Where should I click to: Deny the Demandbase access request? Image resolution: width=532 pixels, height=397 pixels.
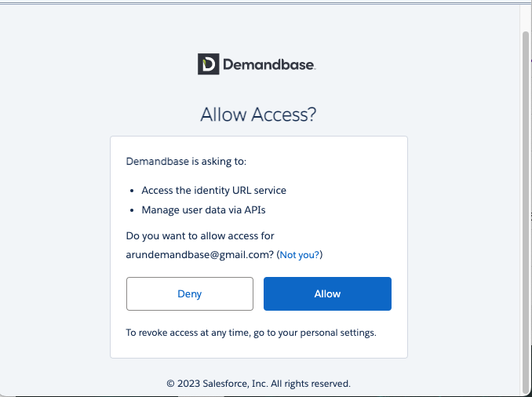pos(190,294)
